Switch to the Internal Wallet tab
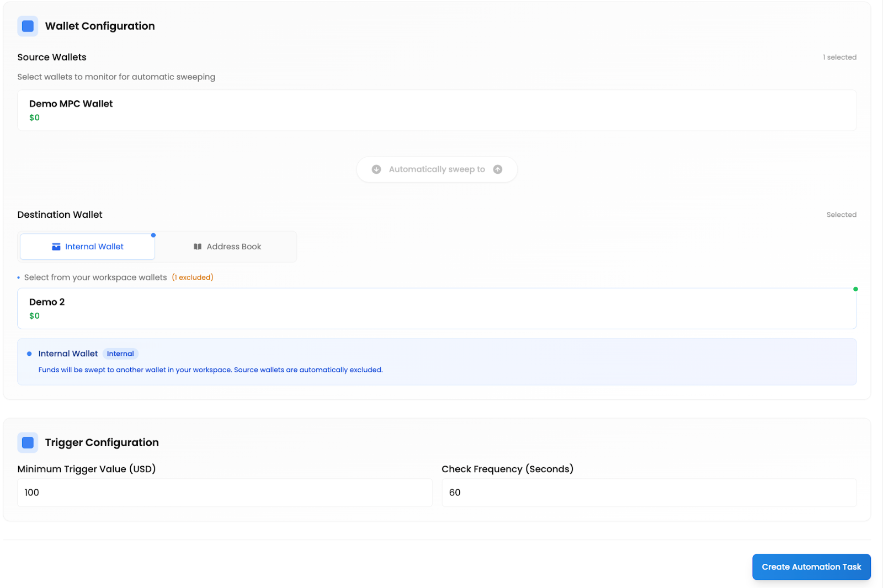This screenshot has height=588, width=883. pos(87,247)
